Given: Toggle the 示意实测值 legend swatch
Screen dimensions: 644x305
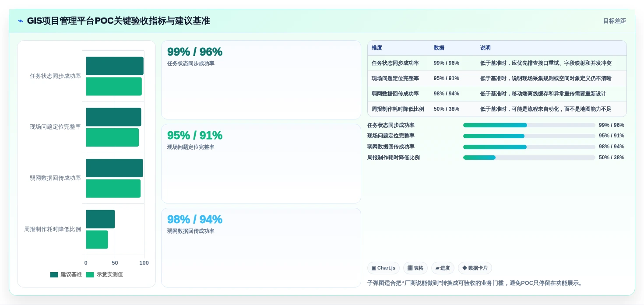Looking at the screenshot, I should 90,275.
